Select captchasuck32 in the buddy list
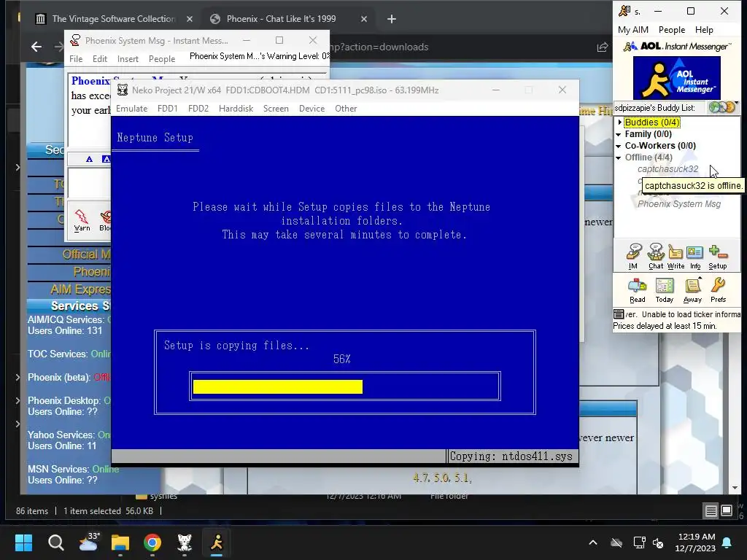The height and width of the screenshot is (560, 747). [668, 169]
